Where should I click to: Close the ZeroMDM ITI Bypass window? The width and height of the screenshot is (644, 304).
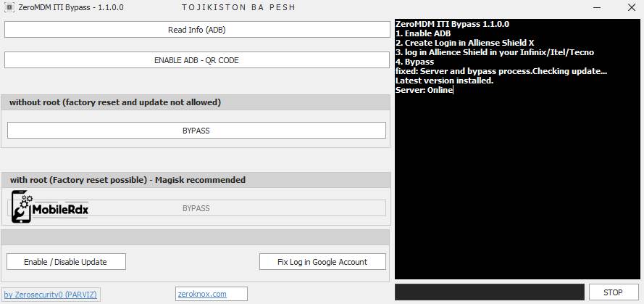631,7
